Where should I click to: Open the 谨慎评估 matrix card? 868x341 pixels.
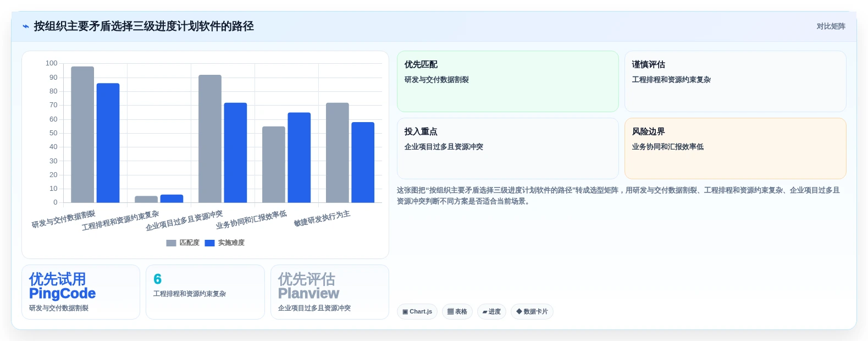tap(736, 81)
